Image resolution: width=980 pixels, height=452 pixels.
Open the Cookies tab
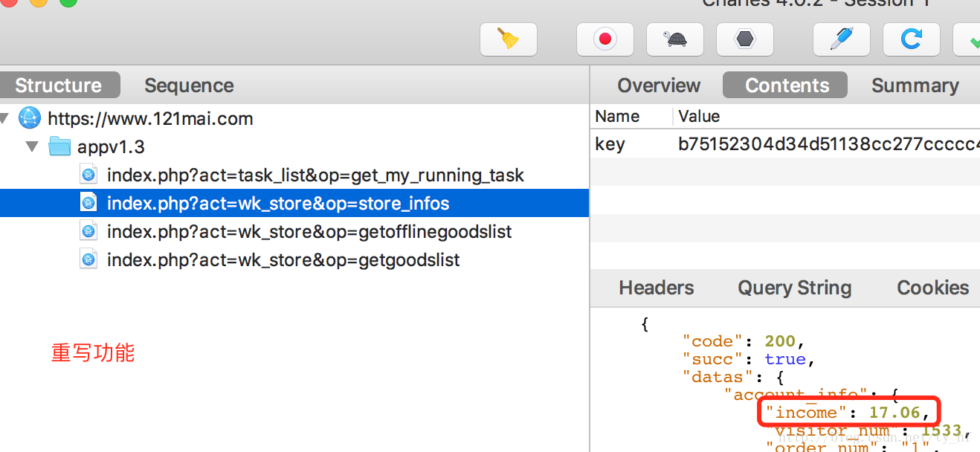click(x=933, y=288)
